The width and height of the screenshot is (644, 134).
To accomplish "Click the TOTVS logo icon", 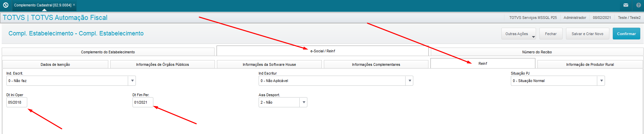I will [5, 5].
